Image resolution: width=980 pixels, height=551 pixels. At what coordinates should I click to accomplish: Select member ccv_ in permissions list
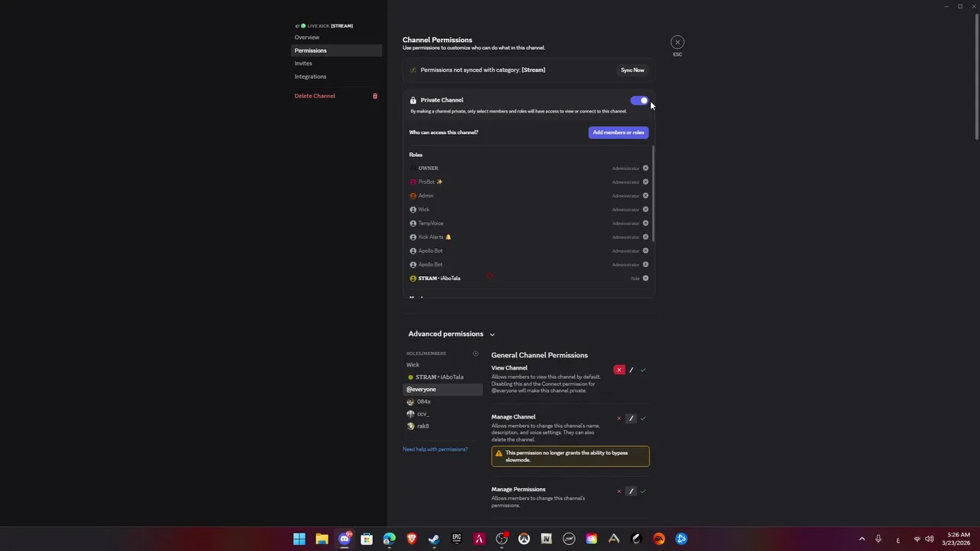443,414
